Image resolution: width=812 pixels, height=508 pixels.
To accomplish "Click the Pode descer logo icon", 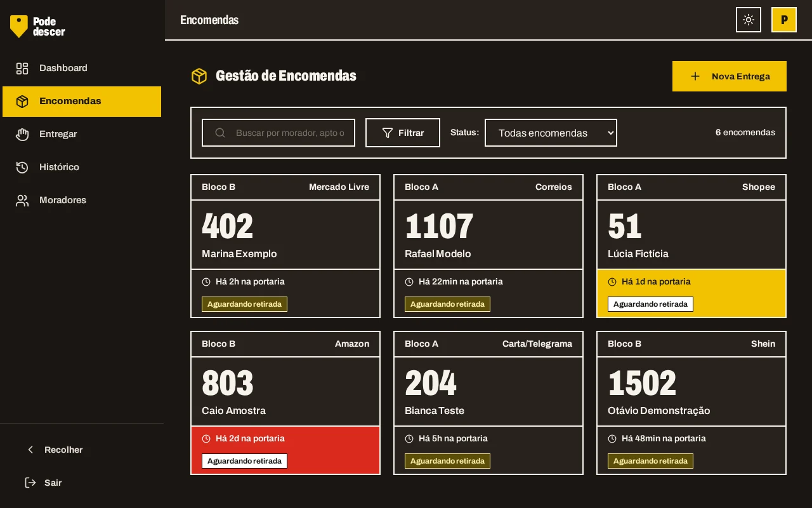I will pos(19,26).
